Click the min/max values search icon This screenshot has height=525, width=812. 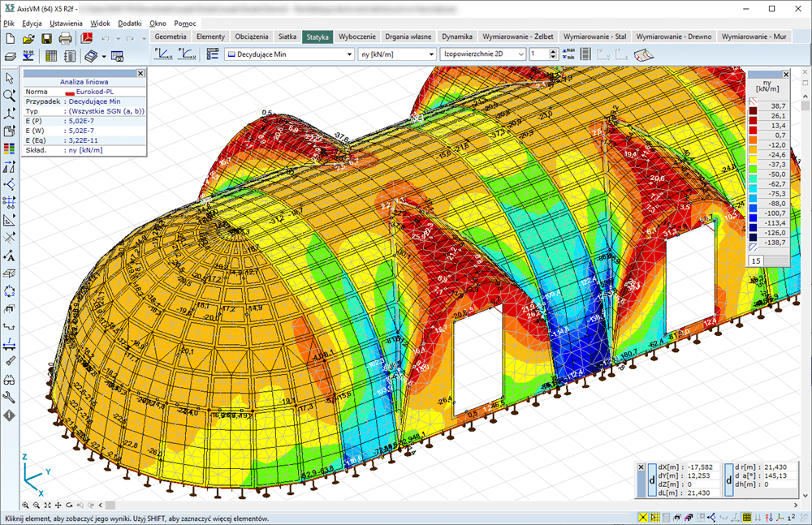(x=568, y=54)
